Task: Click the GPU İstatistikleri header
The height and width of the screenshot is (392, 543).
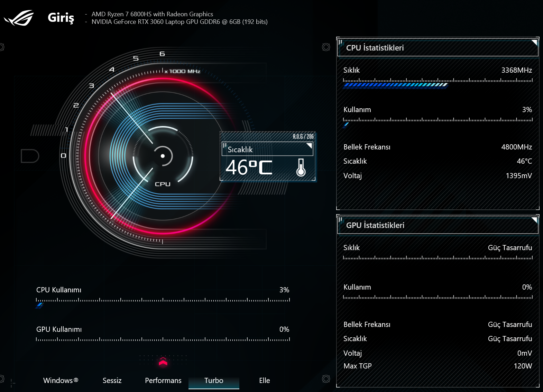Action: point(438,225)
